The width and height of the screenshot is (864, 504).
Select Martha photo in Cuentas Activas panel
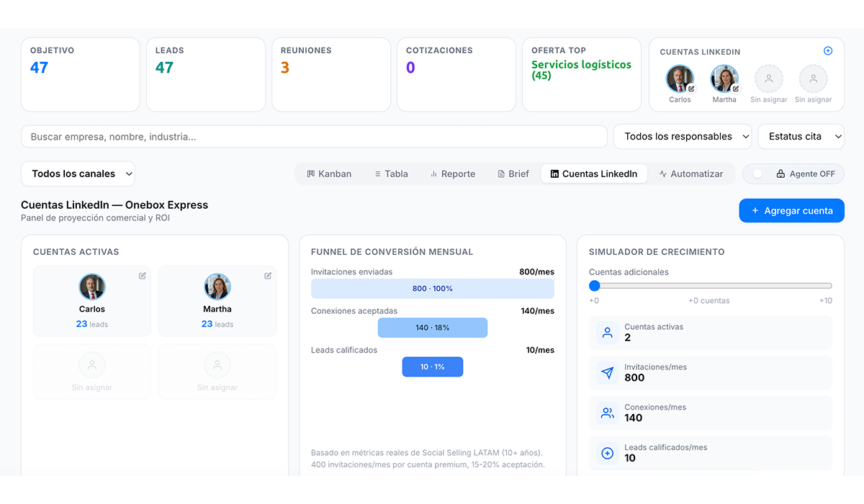point(217,287)
